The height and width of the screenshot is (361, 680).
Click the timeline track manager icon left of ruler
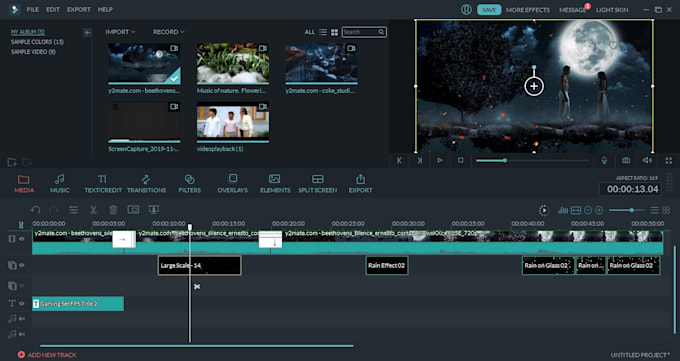[x=21, y=225]
